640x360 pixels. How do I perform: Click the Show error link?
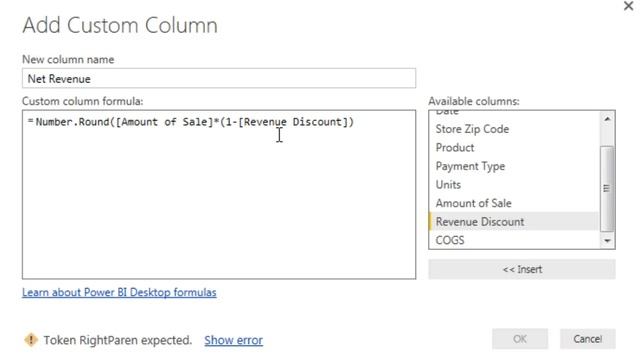233,340
